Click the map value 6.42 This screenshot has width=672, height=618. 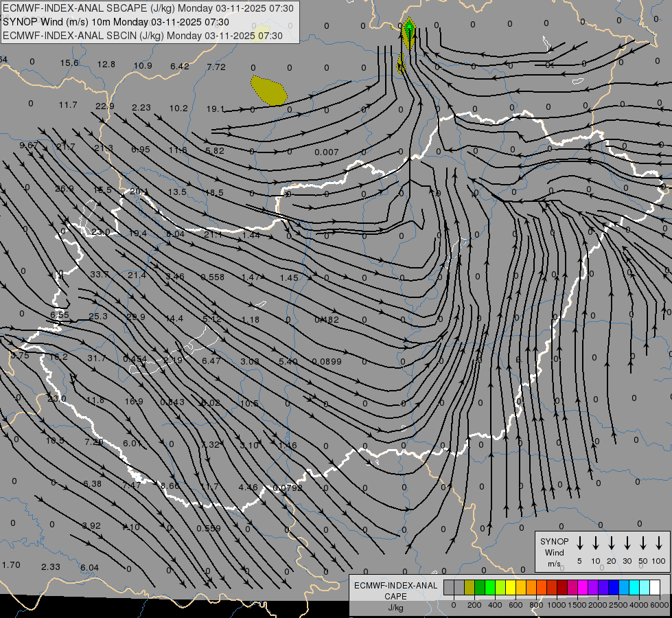[x=180, y=66]
